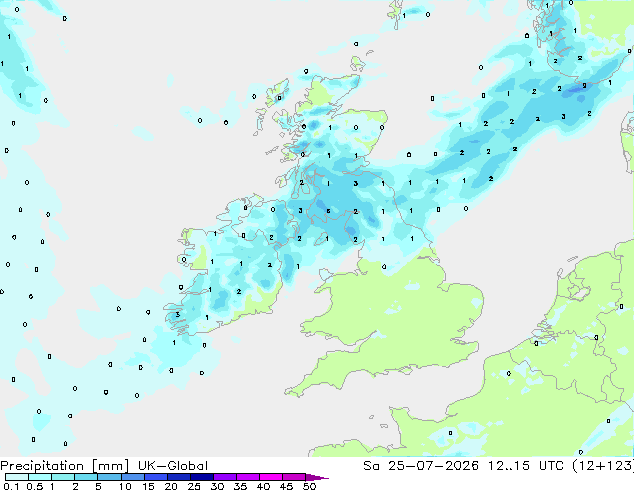Click the legend label '0.1'
This screenshot has height=490, width=634.
(11, 486)
